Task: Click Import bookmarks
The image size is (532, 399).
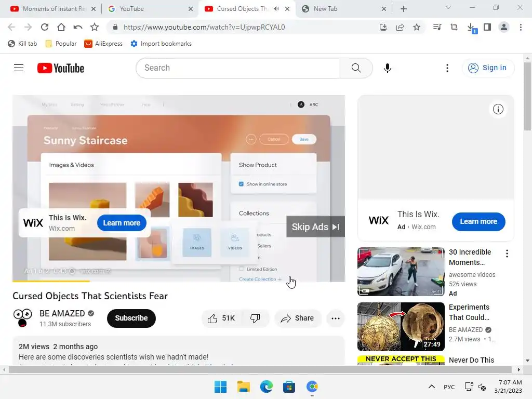Action: pos(161,44)
